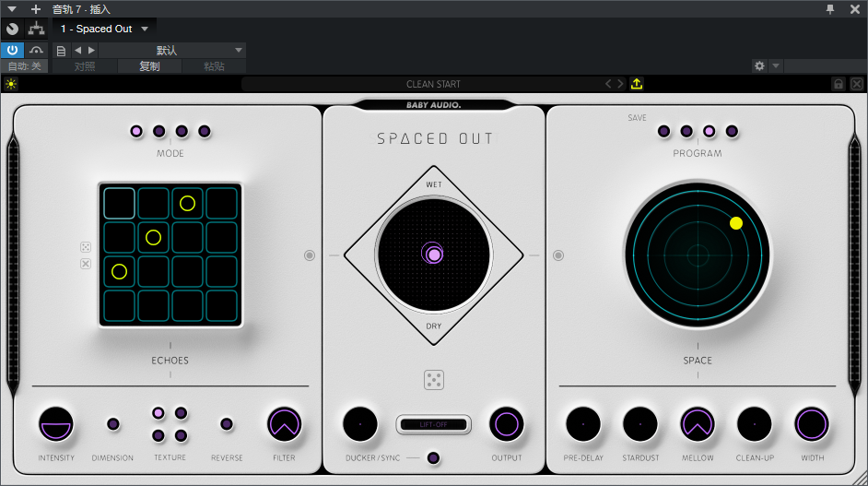Click the 对照 compare button
The image size is (868, 486).
pos(85,66)
